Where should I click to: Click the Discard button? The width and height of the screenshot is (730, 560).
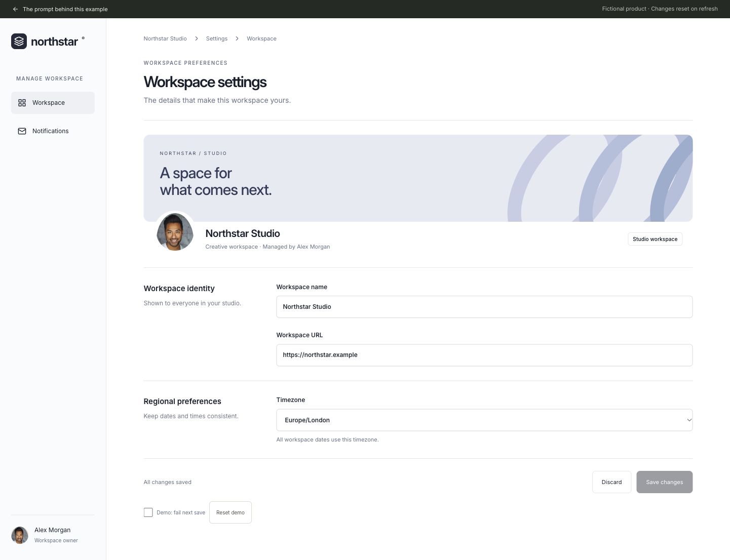[611, 482]
